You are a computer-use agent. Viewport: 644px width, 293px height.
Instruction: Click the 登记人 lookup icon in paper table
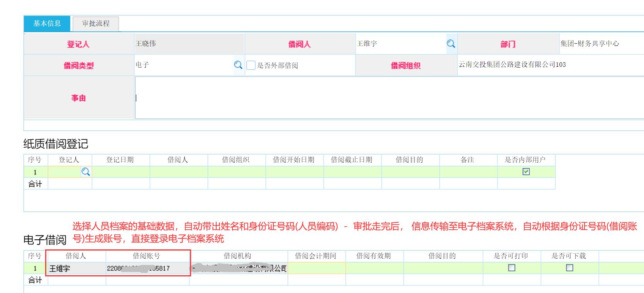(x=86, y=172)
